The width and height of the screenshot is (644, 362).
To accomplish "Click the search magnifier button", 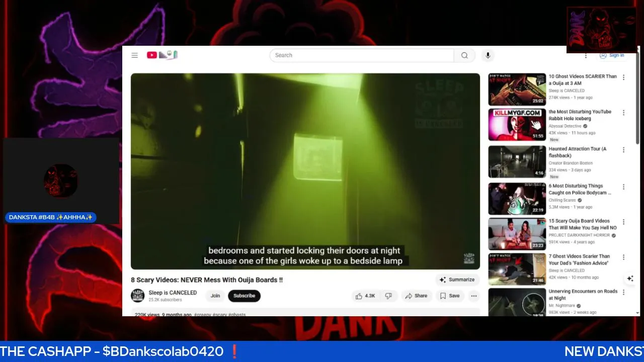I will pyautogui.click(x=464, y=55).
